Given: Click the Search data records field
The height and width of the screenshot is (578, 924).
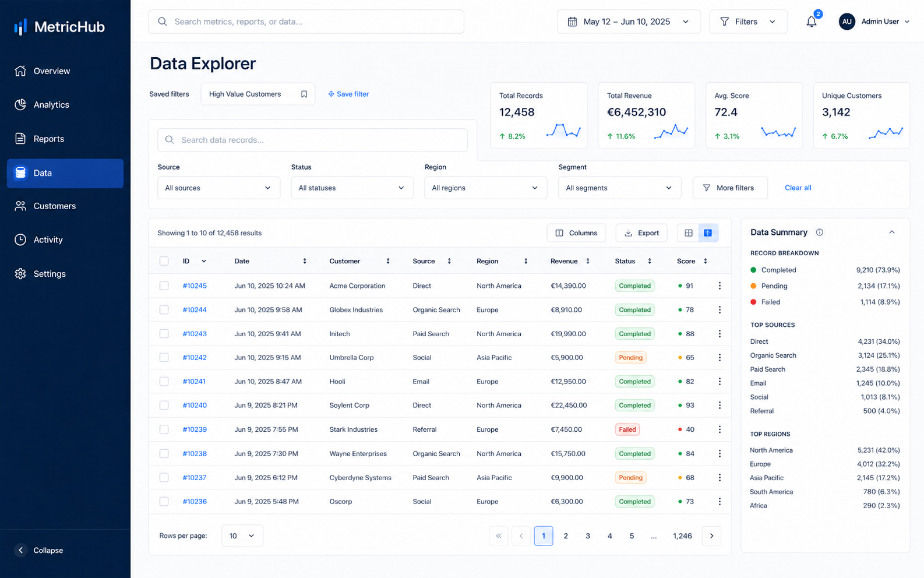Looking at the screenshot, I should coord(312,140).
